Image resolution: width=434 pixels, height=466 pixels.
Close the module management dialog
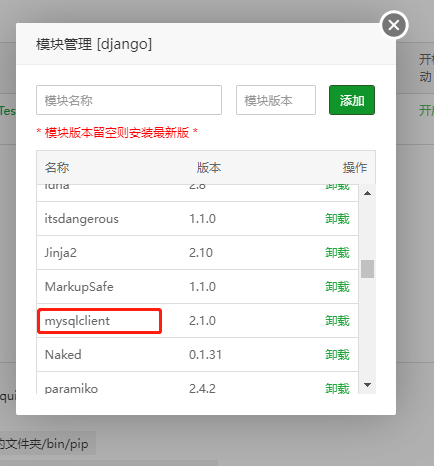click(x=394, y=25)
